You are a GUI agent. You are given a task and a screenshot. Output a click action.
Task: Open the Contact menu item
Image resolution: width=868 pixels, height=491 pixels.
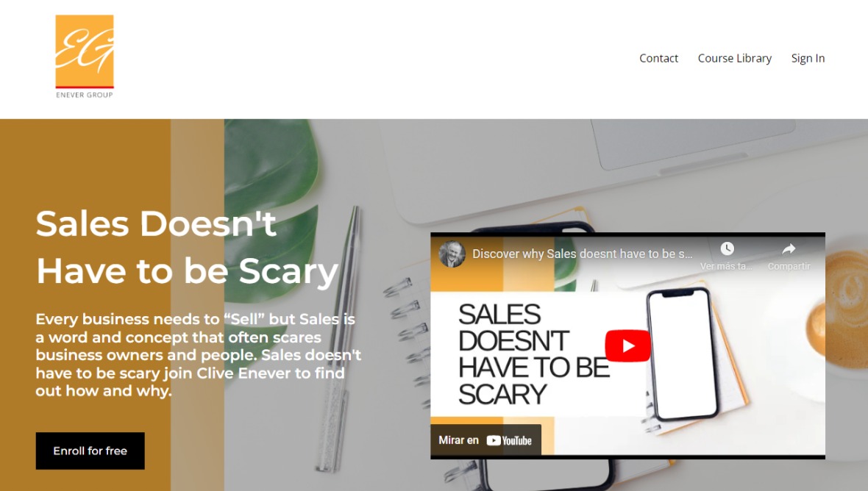tap(658, 58)
